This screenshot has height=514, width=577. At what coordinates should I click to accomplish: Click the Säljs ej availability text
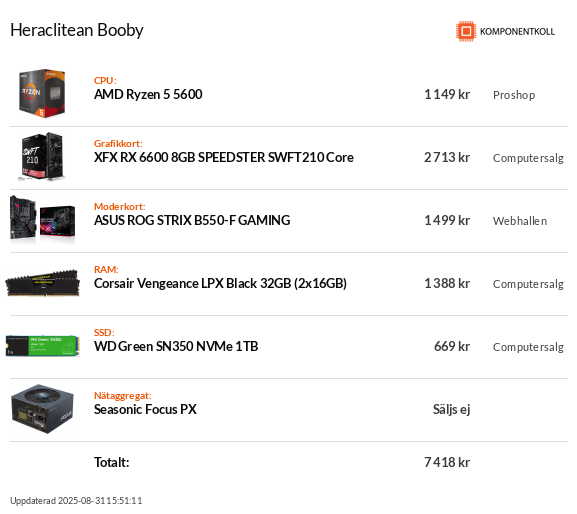[451, 410]
